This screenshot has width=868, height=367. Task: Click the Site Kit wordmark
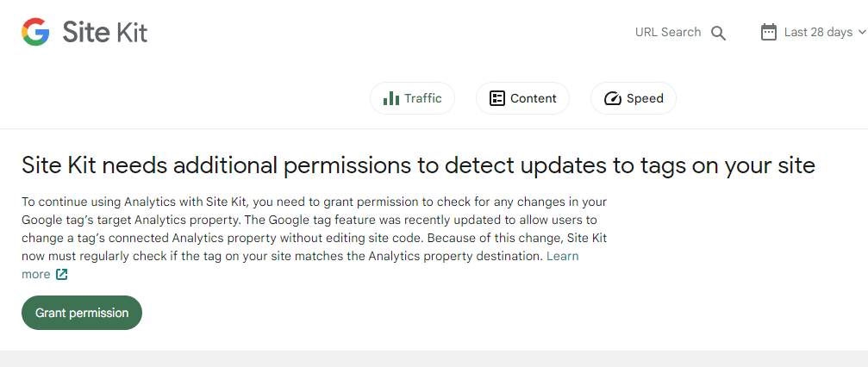pos(105,33)
